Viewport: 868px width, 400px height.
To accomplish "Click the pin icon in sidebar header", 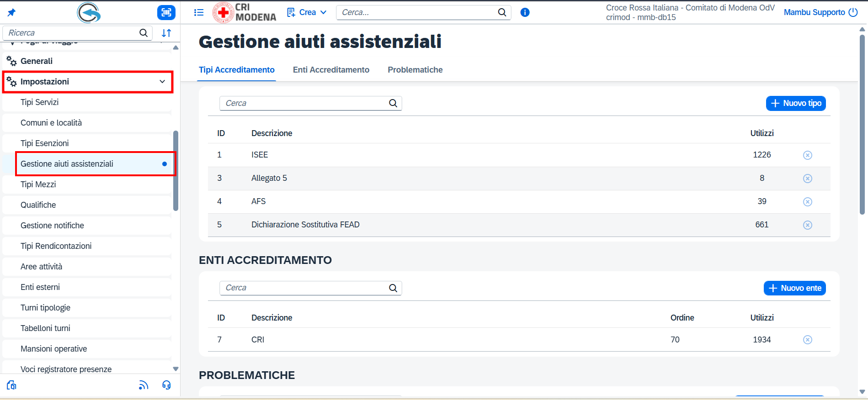I will click(11, 12).
